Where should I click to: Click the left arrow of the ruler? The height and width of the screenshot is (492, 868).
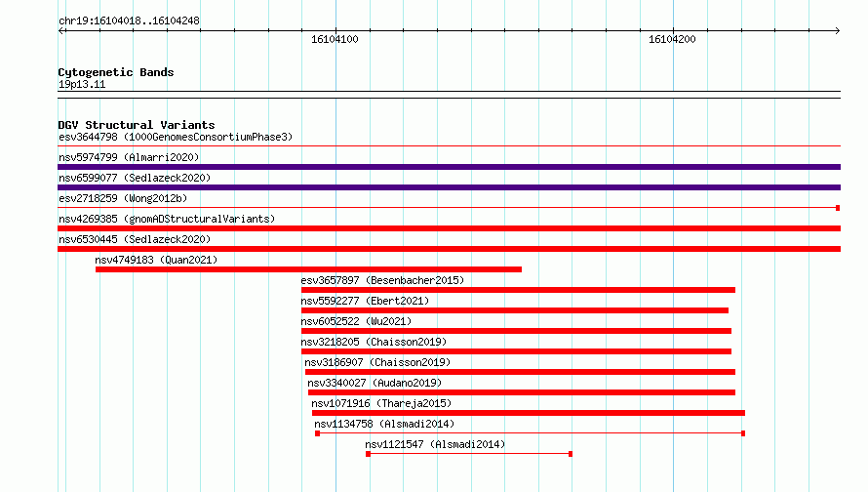point(60,30)
